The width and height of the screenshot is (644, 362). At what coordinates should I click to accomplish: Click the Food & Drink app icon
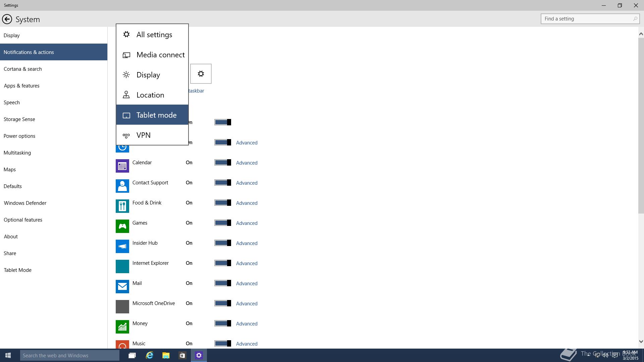click(x=122, y=206)
